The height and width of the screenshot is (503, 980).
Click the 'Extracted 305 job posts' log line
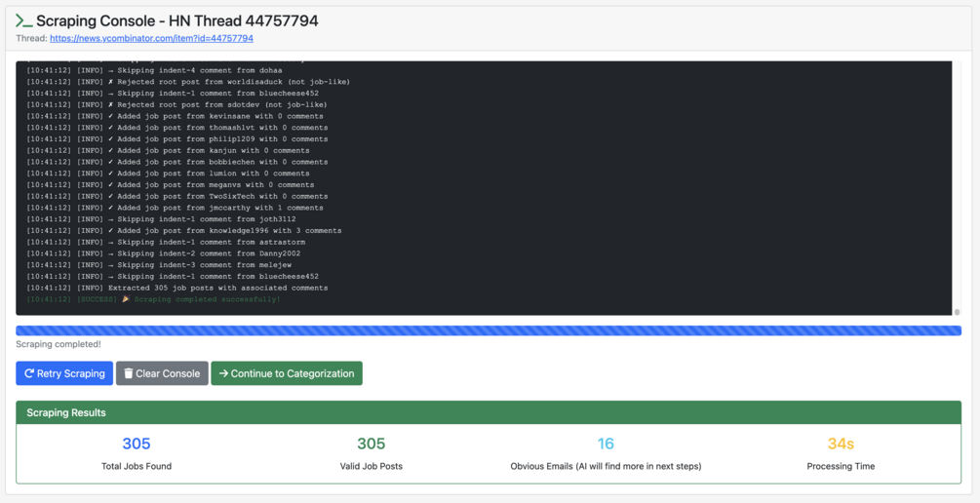coord(176,288)
